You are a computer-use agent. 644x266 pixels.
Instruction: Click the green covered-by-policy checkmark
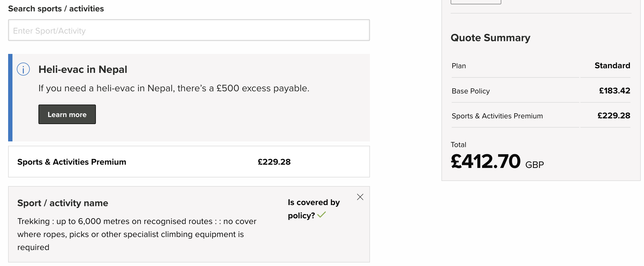321,215
